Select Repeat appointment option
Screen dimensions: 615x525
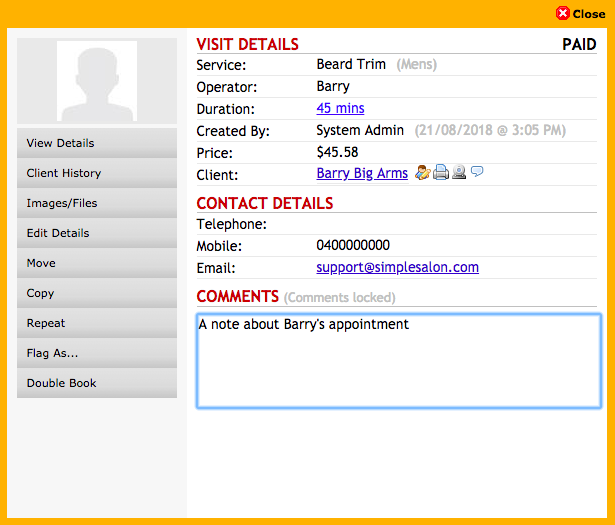97,323
